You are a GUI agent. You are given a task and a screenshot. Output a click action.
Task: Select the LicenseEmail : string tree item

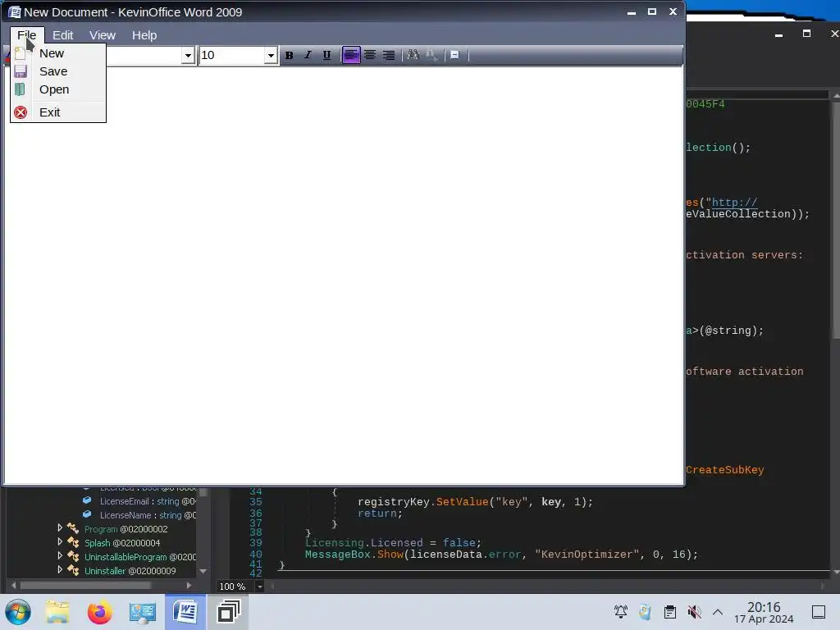pos(148,501)
